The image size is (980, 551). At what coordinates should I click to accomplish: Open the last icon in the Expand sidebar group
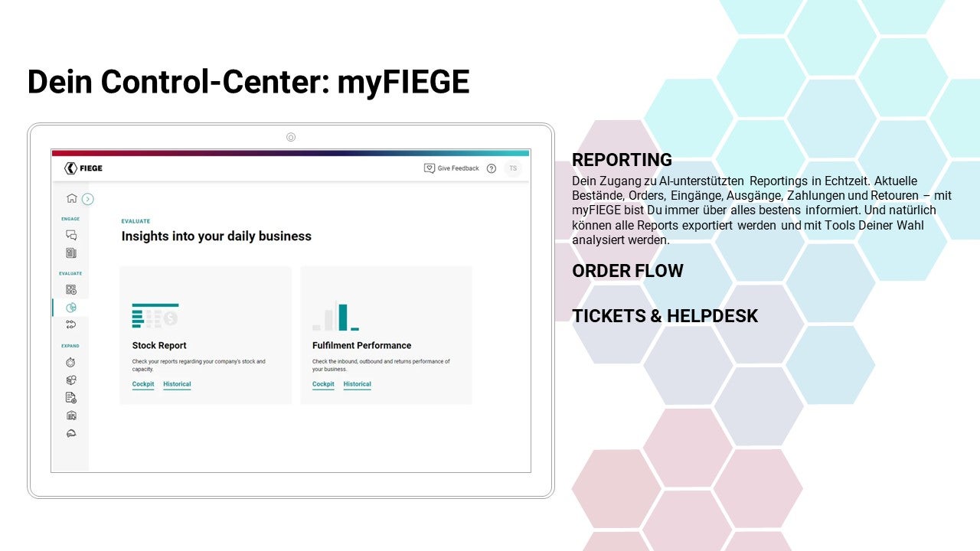71,434
